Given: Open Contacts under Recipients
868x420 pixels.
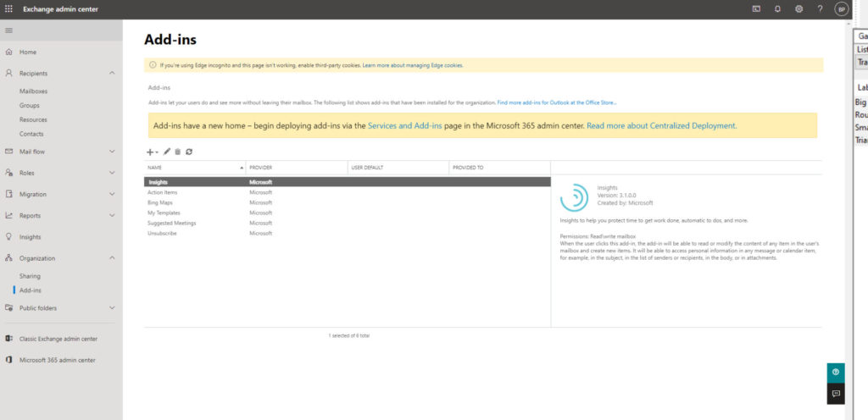Looking at the screenshot, I should (31, 135).
